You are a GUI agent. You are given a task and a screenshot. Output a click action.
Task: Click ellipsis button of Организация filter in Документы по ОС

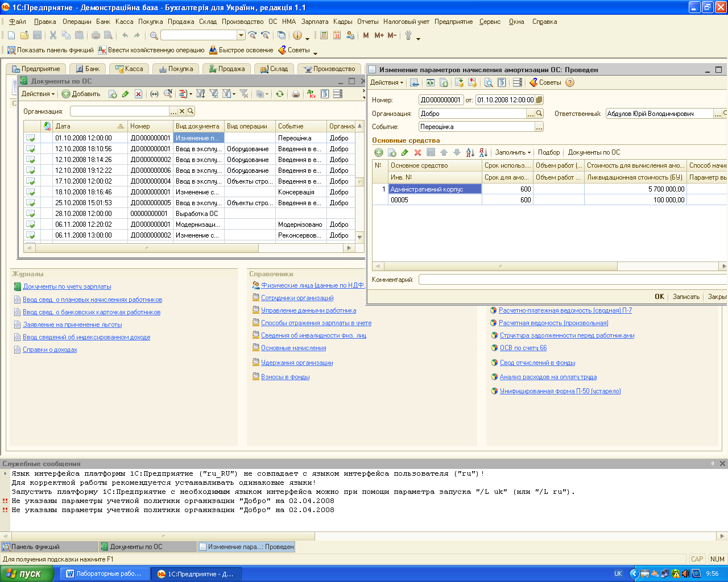click(x=173, y=111)
